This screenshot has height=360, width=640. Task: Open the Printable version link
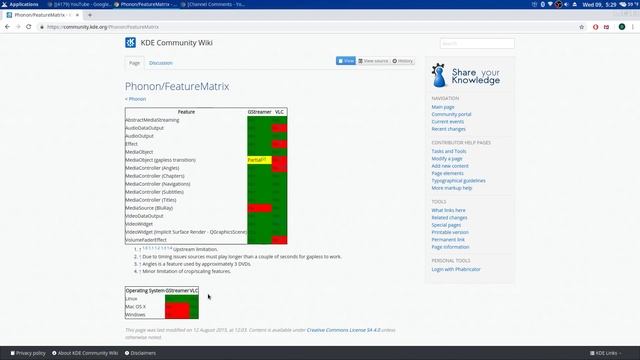tap(450, 232)
